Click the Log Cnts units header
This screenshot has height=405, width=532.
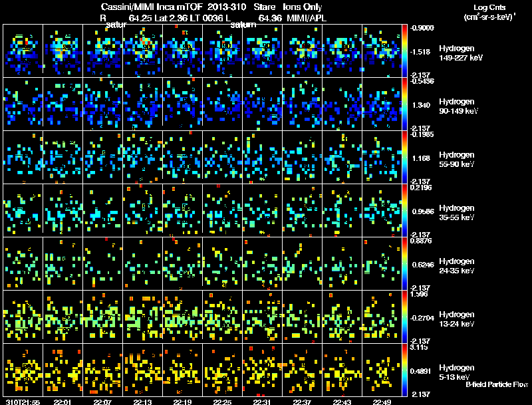pos(489,12)
